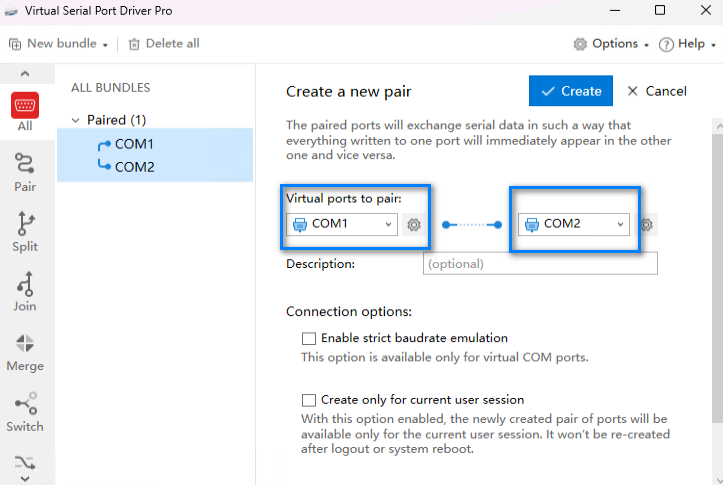Minimize the Virtual Serial Port Driver window
Screen dimensions: 723x485
(x=615, y=10)
